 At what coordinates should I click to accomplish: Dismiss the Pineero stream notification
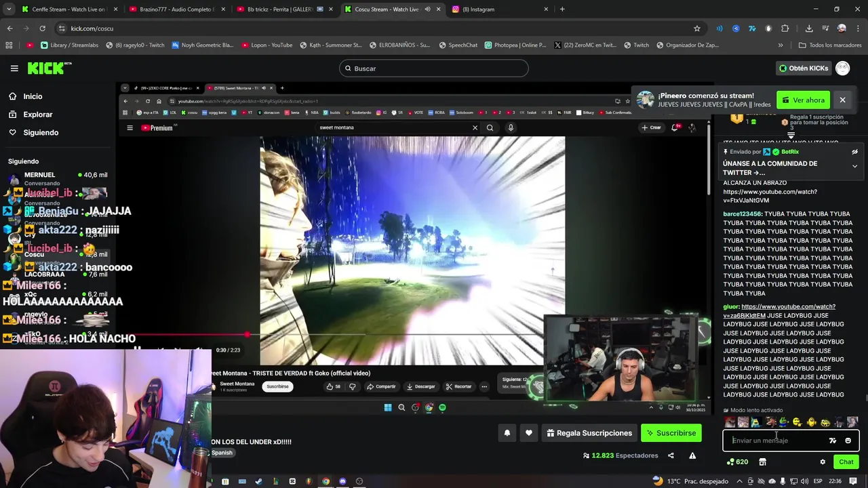[842, 100]
